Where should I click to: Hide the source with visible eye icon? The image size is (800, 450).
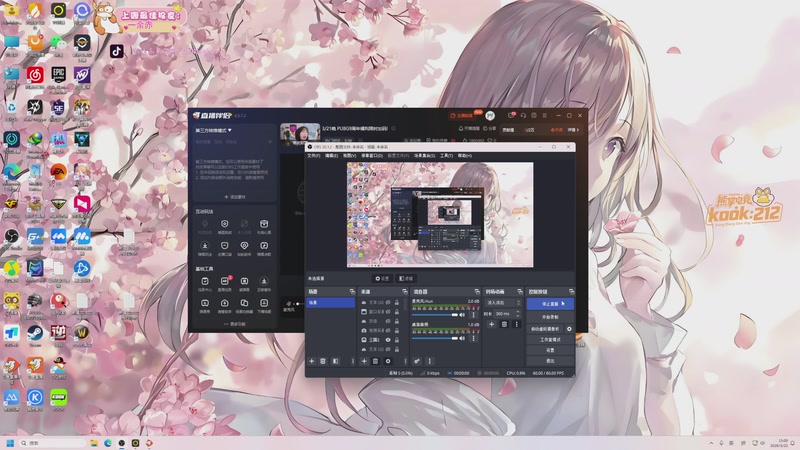(x=388, y=340)
